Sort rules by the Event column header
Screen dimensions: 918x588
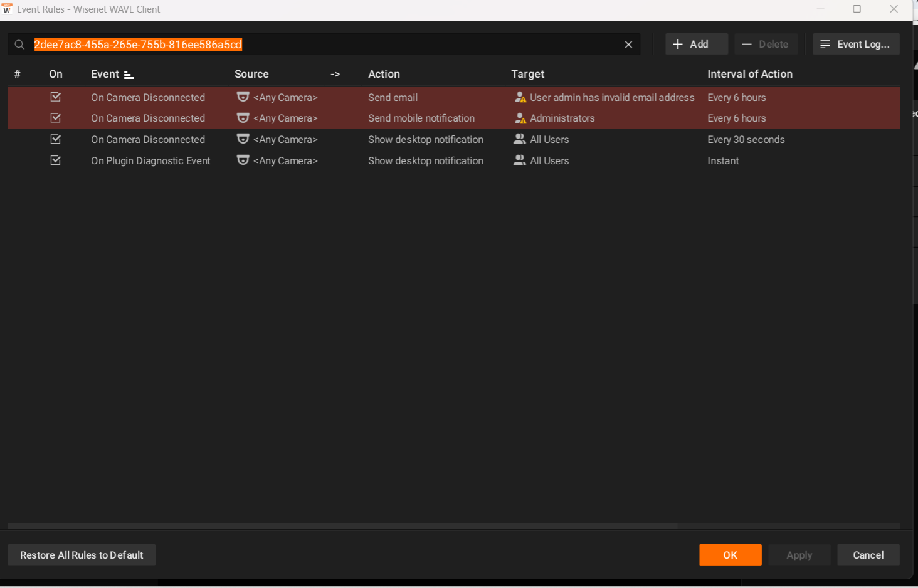pyautogui.click(x=105, y=74)
